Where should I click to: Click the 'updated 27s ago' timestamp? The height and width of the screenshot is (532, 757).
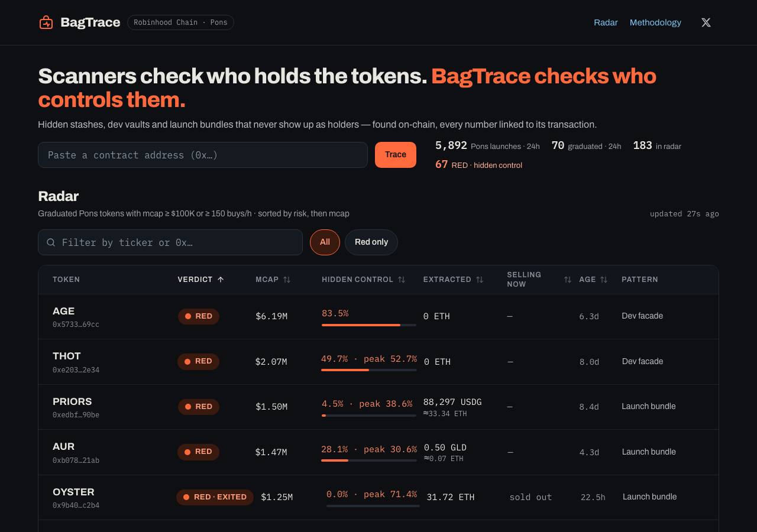684,214
